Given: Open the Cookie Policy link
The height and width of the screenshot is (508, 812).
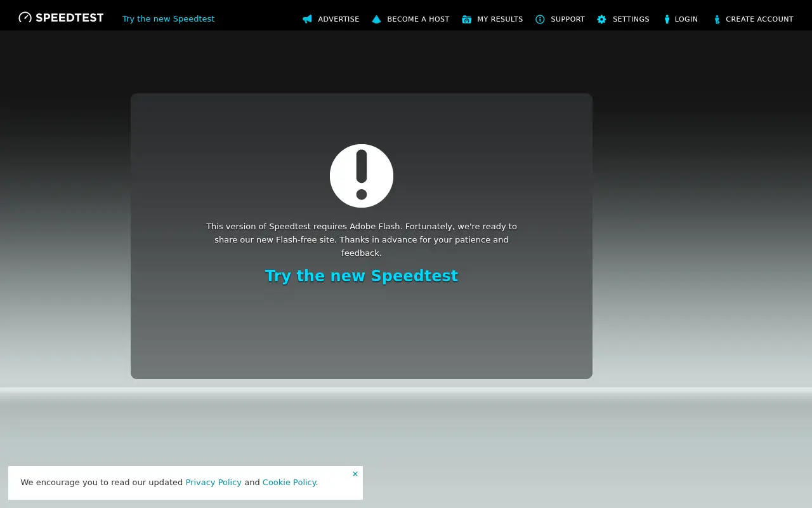Looking at the screenshot, I should pos(289,482).
